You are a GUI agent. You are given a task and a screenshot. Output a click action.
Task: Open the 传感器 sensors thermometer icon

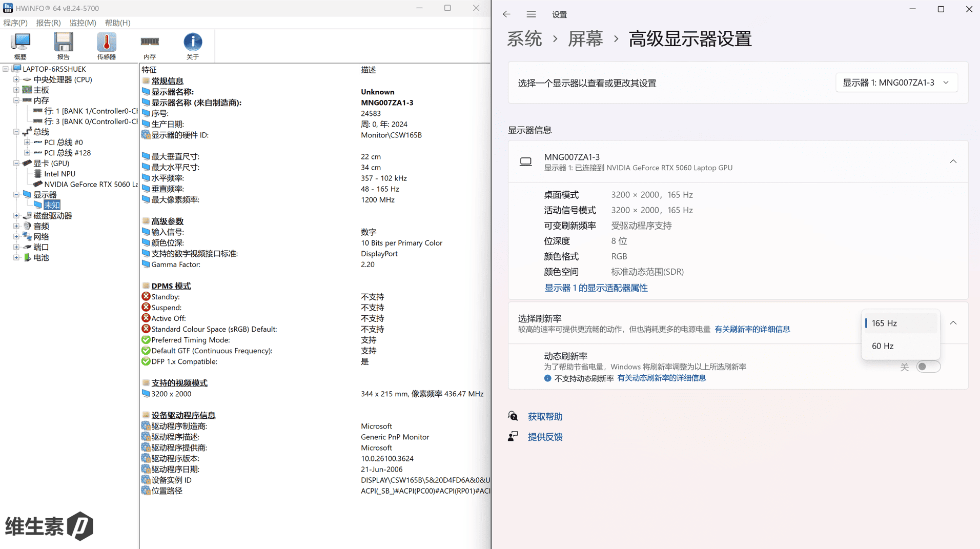[x=107, y=46]
